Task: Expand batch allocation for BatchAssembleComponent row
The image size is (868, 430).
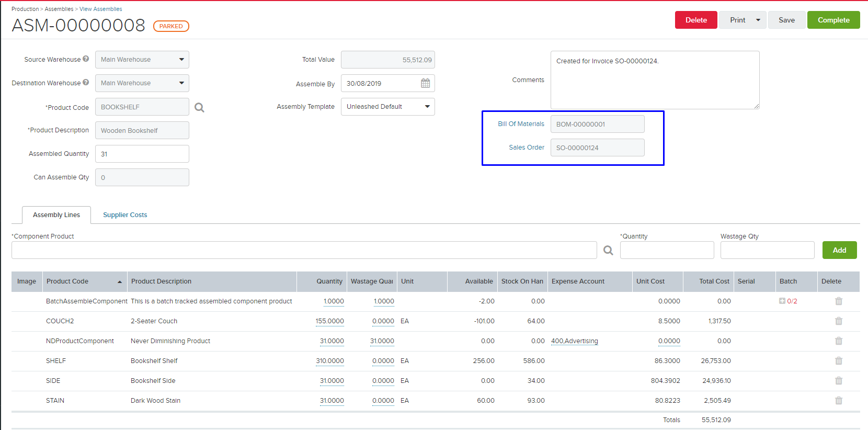Action: (x=782, y=301)
